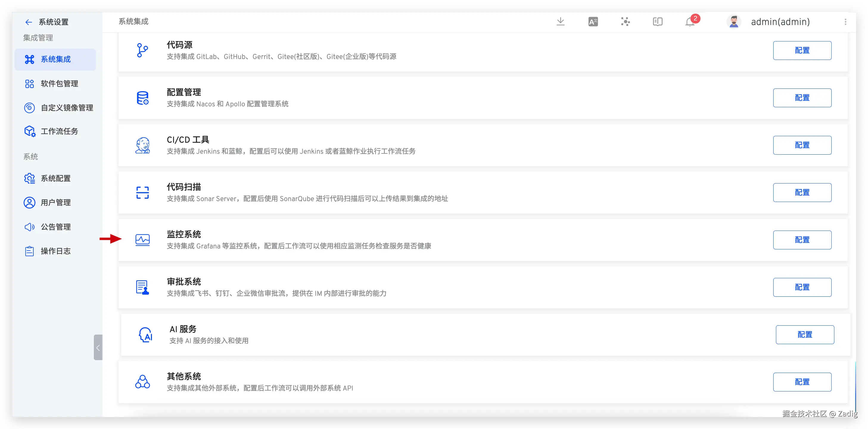The image size is (868, 429).
Task: Open the language translation icon
Action: coord(593,22)
